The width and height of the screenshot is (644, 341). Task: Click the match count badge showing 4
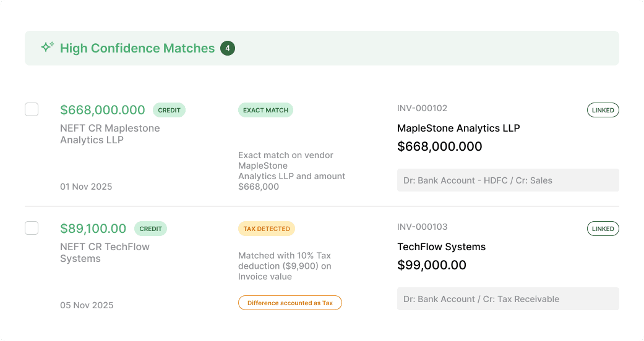point(228,48)
